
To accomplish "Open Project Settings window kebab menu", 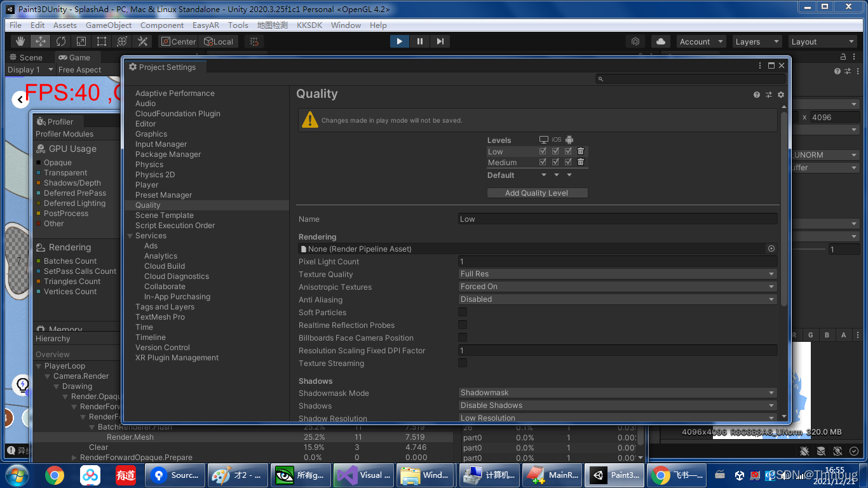I will 760,65.
